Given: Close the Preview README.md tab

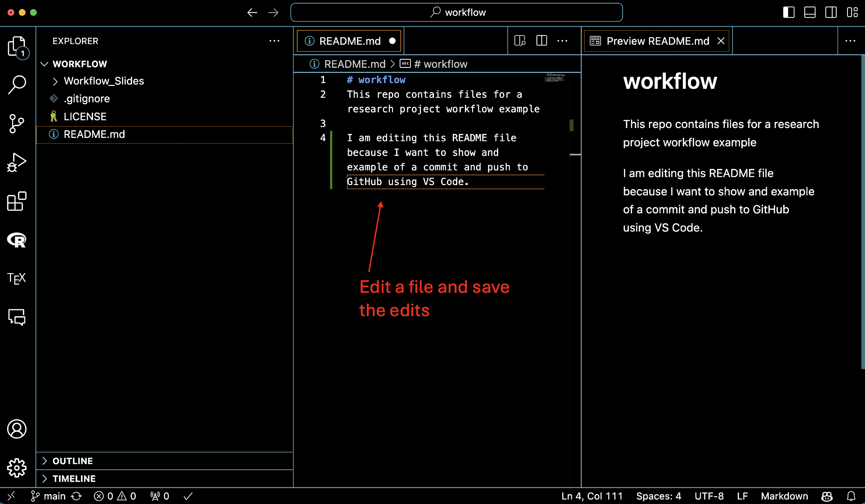Looking at the screenshot, I should [721, 41].
